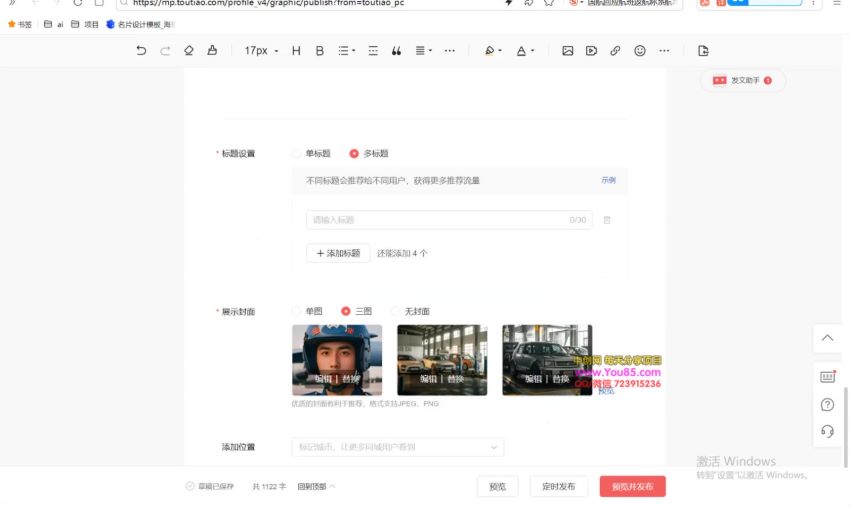The width and height of the screenshot is (850, 506).
Task: Choose the 无封面 radio option
Action: pyautogui.click(x=396, y=312)
